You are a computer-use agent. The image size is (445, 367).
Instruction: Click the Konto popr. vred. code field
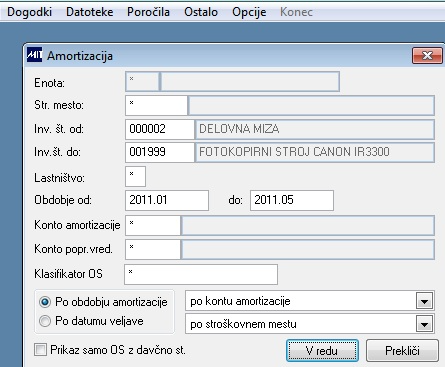pos(153,249)
